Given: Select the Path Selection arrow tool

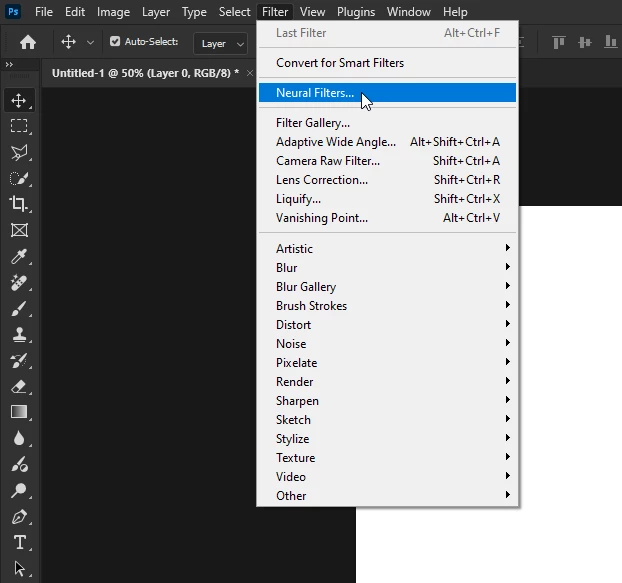Looking at the screenshot, I should point(19,568).
